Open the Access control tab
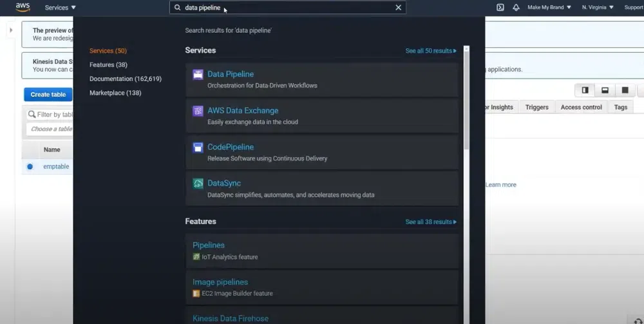 click(x=581, y=107)
